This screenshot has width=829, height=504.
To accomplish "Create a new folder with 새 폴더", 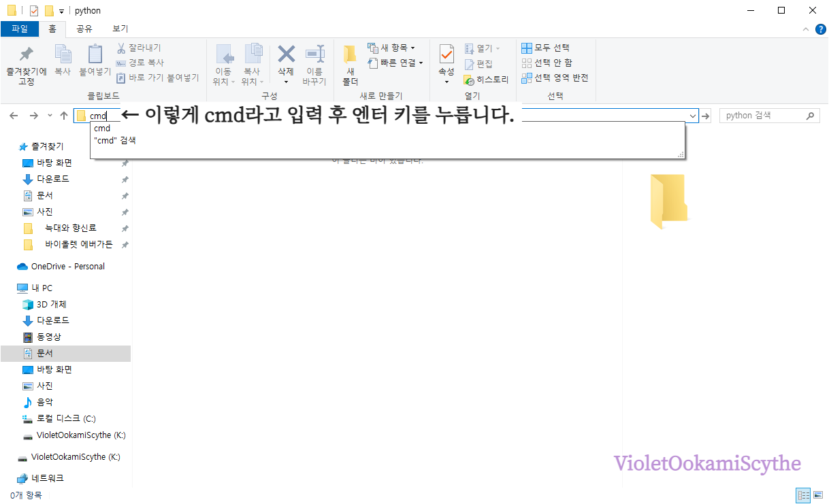I will pyautogui.click(x=350, y=65).
